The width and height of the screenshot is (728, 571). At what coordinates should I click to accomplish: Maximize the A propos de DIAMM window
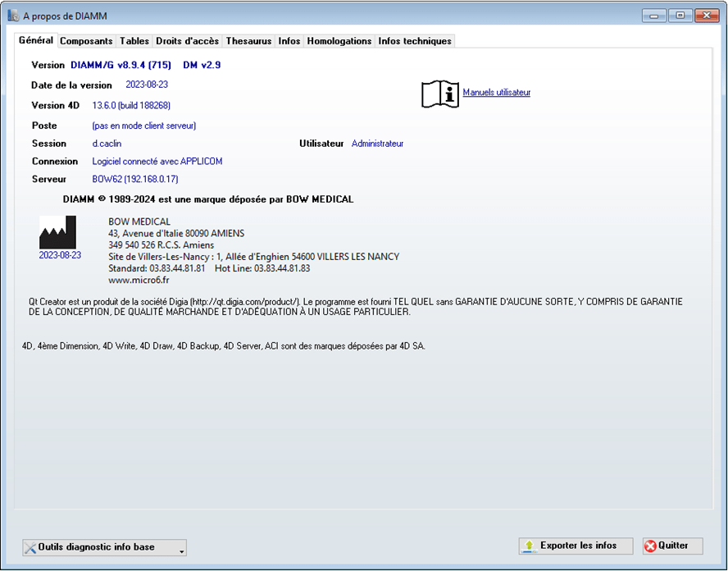[680, 16]
